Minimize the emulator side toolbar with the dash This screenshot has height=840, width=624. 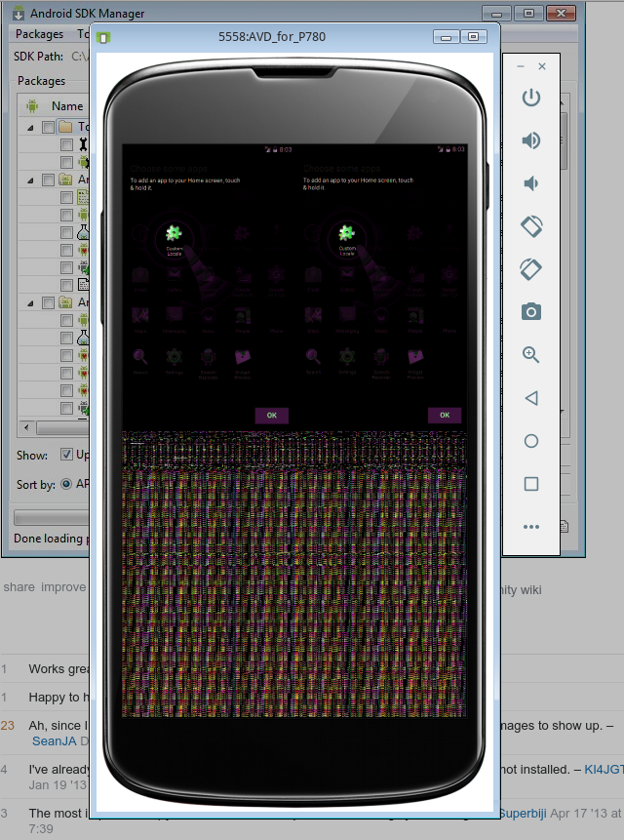point(521,66)
